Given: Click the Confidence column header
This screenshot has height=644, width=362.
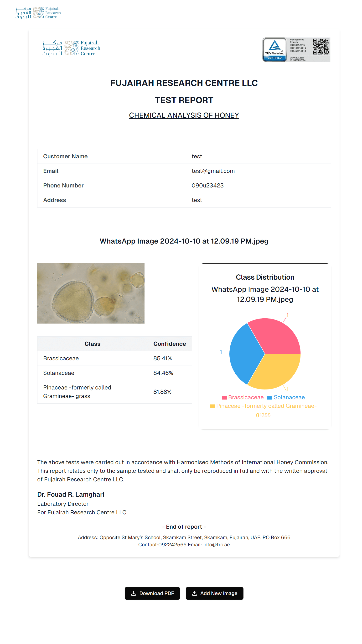Looking at the screenshot, I should 170,344.
